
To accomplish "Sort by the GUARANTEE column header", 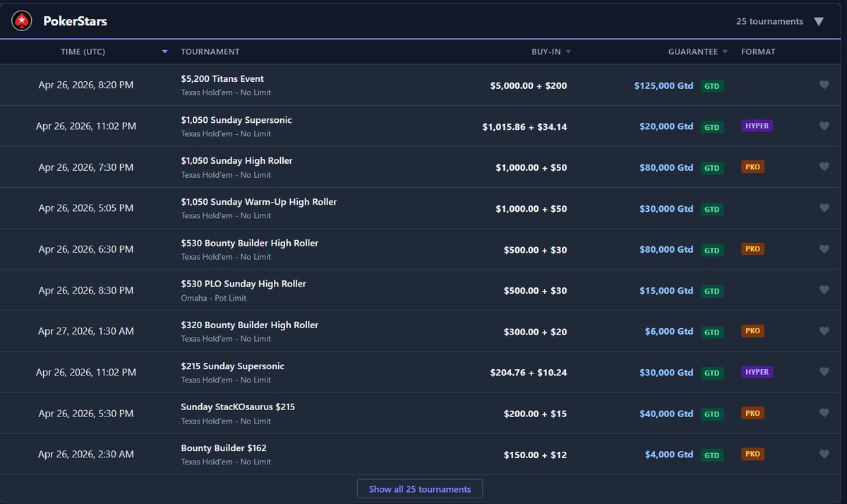I will [x=698, y=52].
